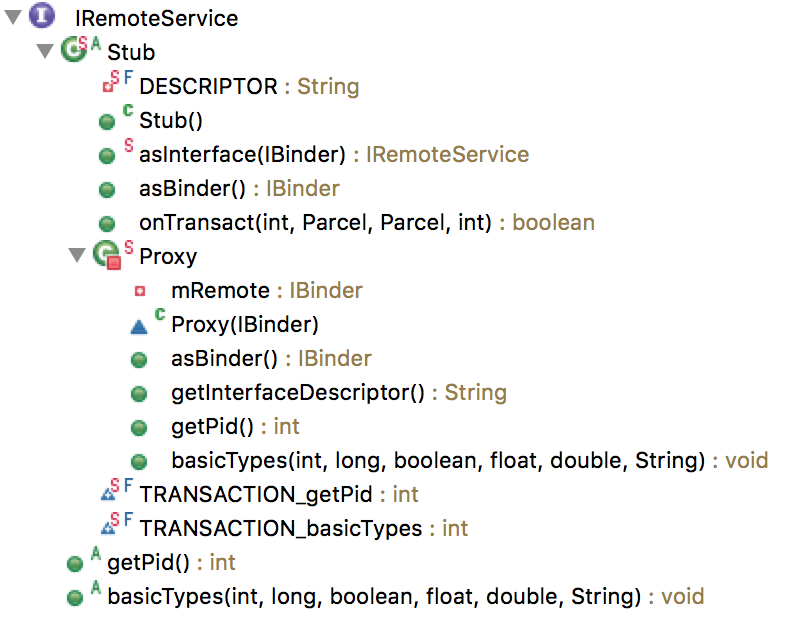Click the green circle icon beside onTransact
The image size is (787, 625).
tap(107, 223)
